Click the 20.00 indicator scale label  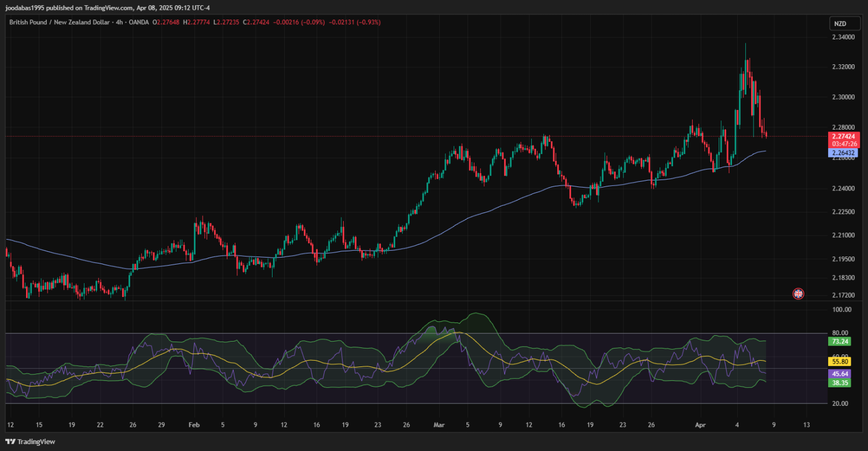pos(840,404)
